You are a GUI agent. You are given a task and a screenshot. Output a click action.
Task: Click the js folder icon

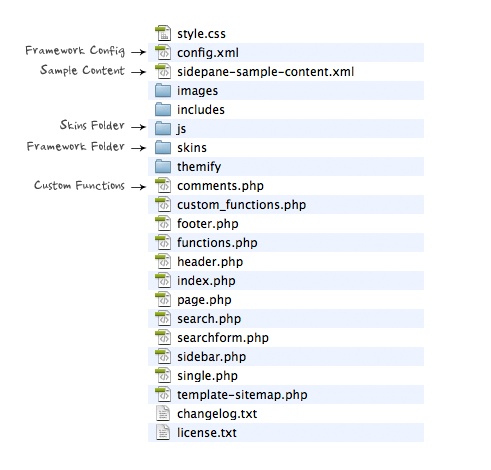click(163, 128)
